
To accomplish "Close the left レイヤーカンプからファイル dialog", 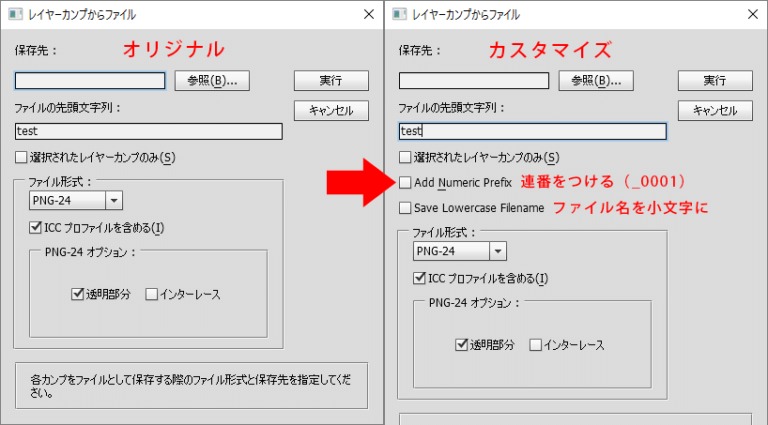I will pyautogui.click(x=367, y=15).
